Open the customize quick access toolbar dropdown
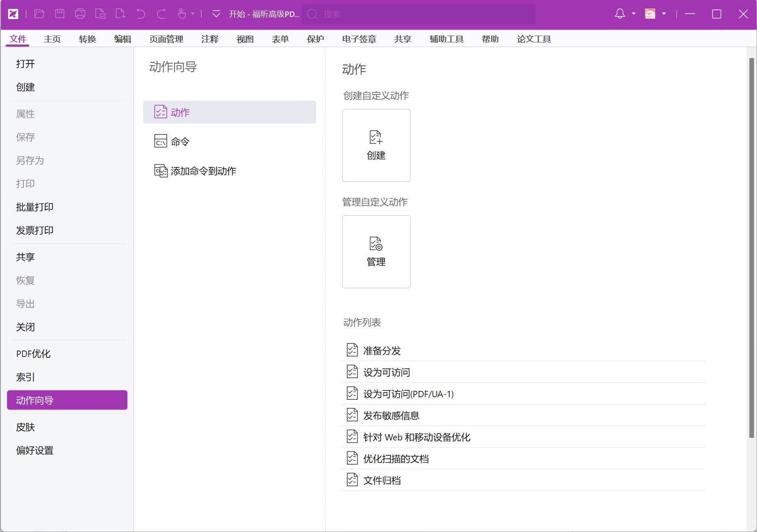 point(216,14)
